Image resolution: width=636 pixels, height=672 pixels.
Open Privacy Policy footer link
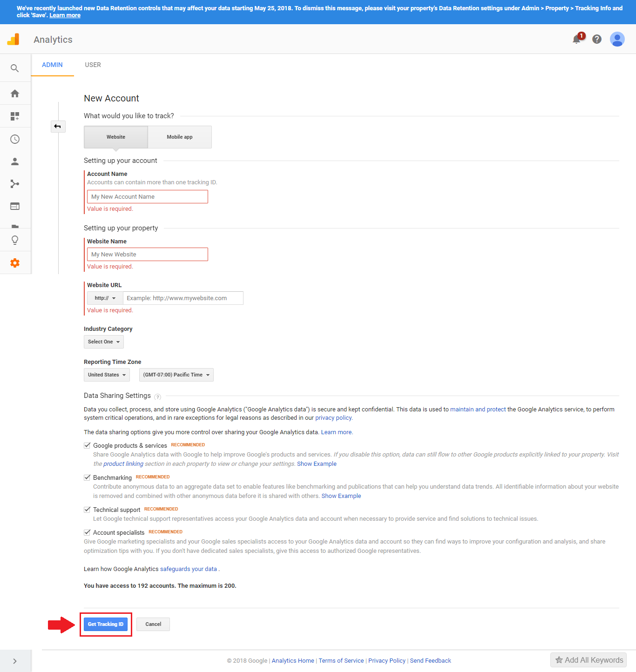(x=387, y=661)
